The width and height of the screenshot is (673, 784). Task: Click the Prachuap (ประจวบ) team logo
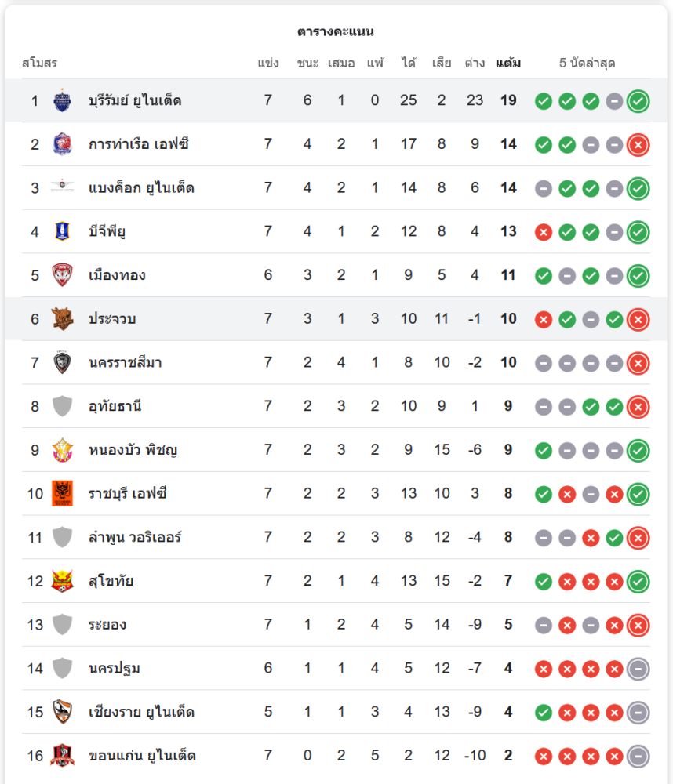click(62, 318)
